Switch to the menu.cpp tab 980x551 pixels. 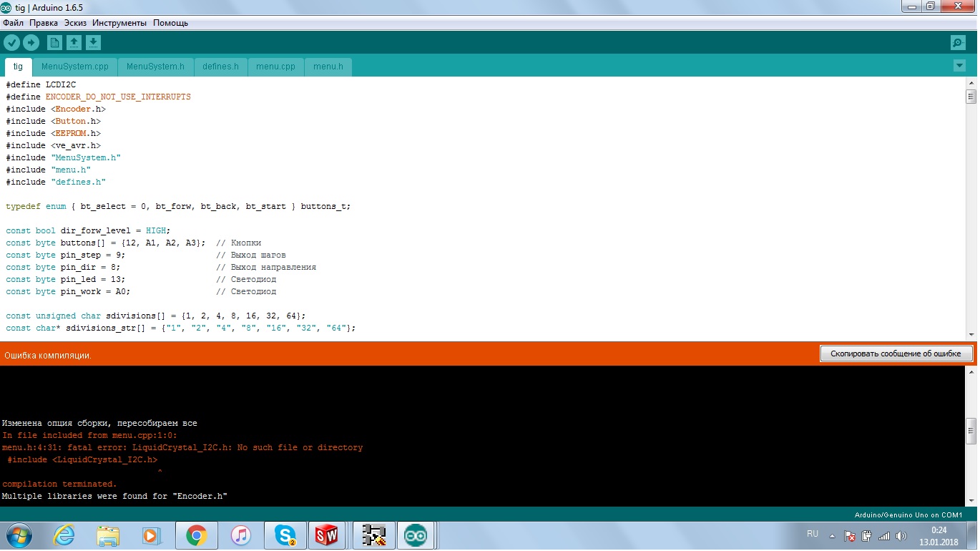point(275,67)
